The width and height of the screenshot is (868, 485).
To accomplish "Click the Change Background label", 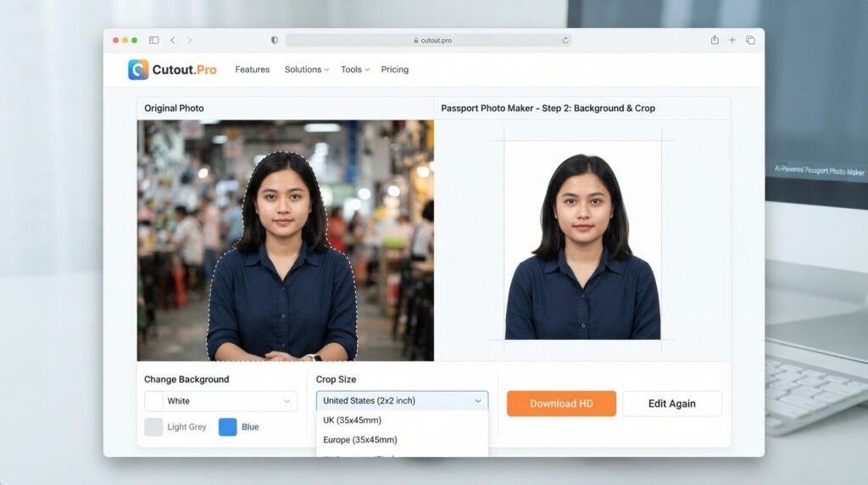I will (186, 379).
